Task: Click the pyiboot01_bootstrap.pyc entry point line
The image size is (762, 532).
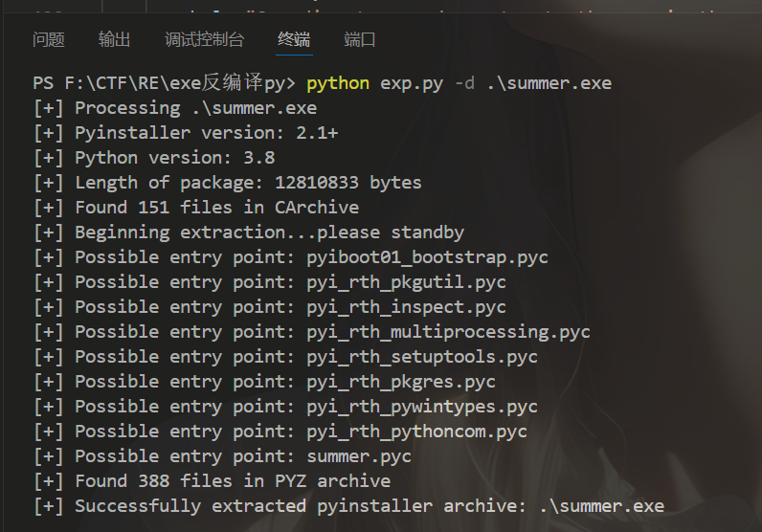Action: (291, 257)
